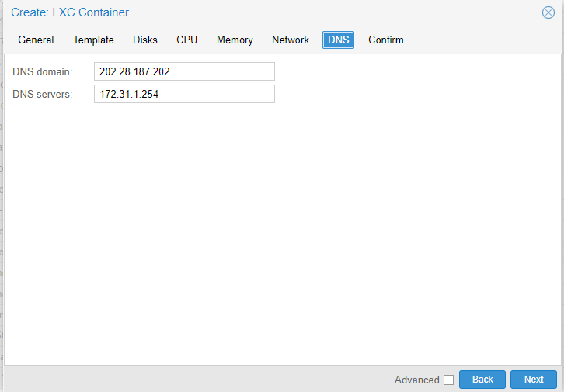Viewport: 564px width, 392px height.
Task: Focus the DNS servers input field
Action: (x=184, y=94)
